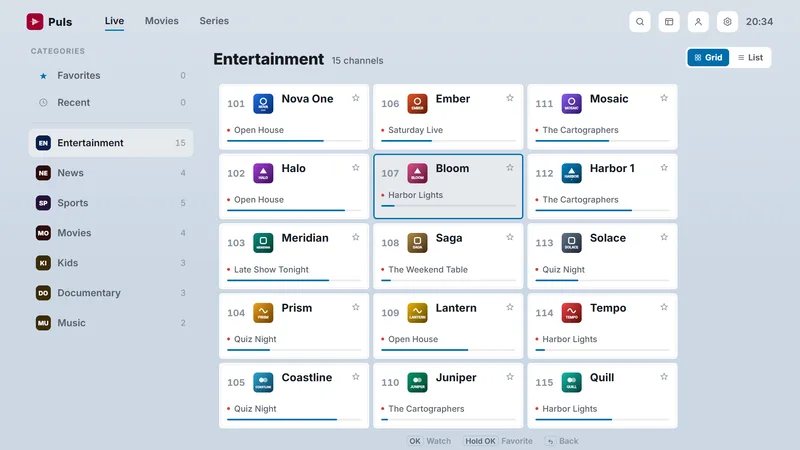Switch to the Series tab

(214, 21)
